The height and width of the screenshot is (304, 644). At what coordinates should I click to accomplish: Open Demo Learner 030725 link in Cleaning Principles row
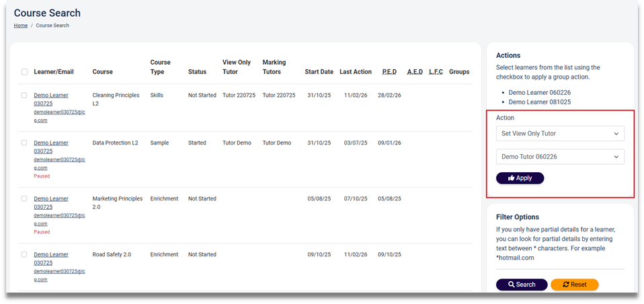click(51, 100)
